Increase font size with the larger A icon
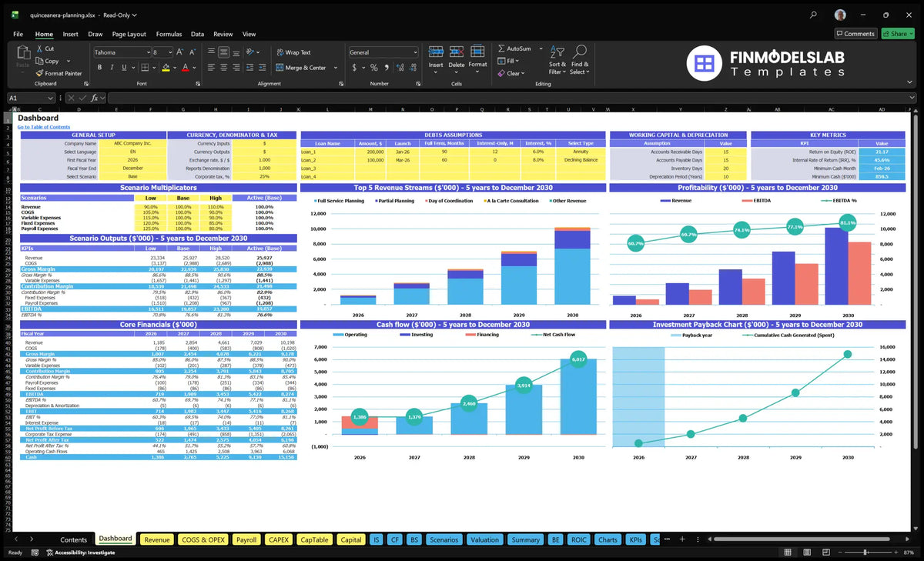This screenshot has height=561, width=924. [179, 52]
